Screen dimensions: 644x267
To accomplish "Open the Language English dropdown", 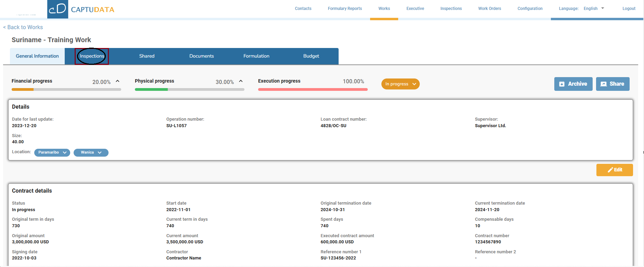I will pyautogui.click(x=594, y=9).
